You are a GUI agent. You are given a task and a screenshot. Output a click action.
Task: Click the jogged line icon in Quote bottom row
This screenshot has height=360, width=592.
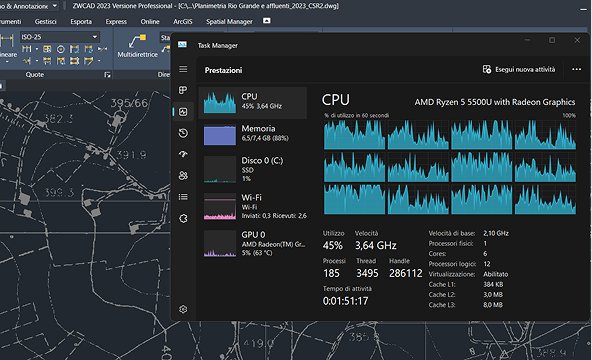pos(26,61)
